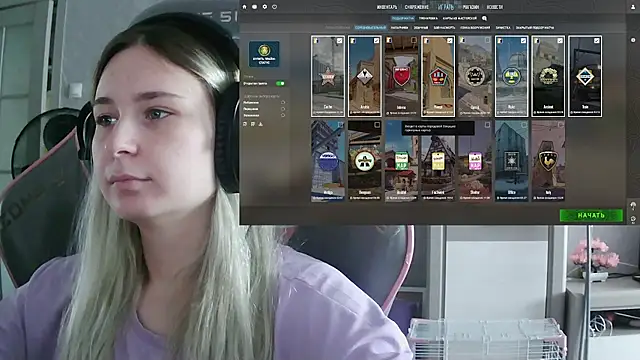This screenshot has width=640, height=360.
Task: Select the Overpass map card
Action: coord(364,161)
